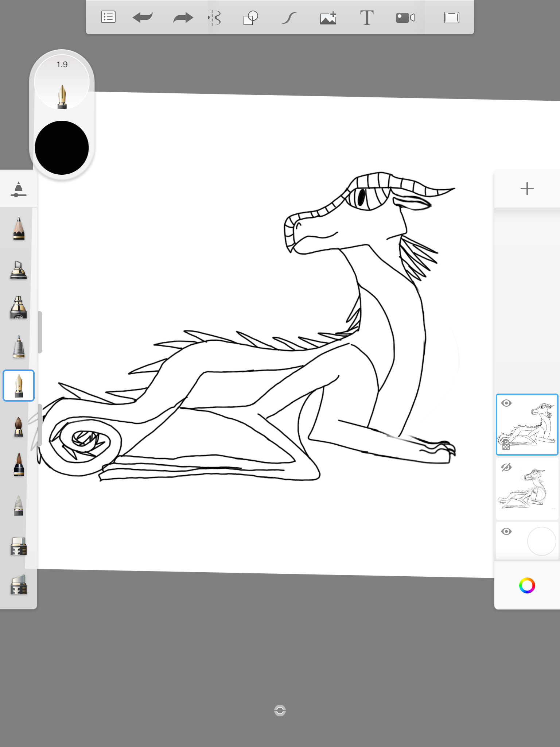This screenshot has height=747, width=560.
Task: Open the black color puck
Action: [62, 148]
